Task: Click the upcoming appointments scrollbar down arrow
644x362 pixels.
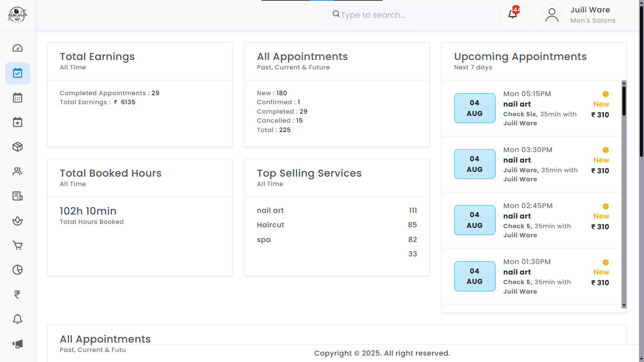Action: pyautogui.click(x=624, y=305)
